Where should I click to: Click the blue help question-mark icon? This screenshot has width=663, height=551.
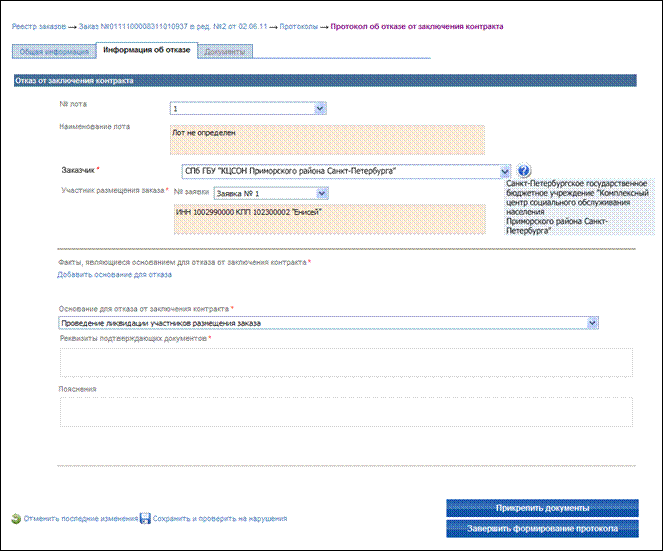pyautogui.click(x=523, y=171)
